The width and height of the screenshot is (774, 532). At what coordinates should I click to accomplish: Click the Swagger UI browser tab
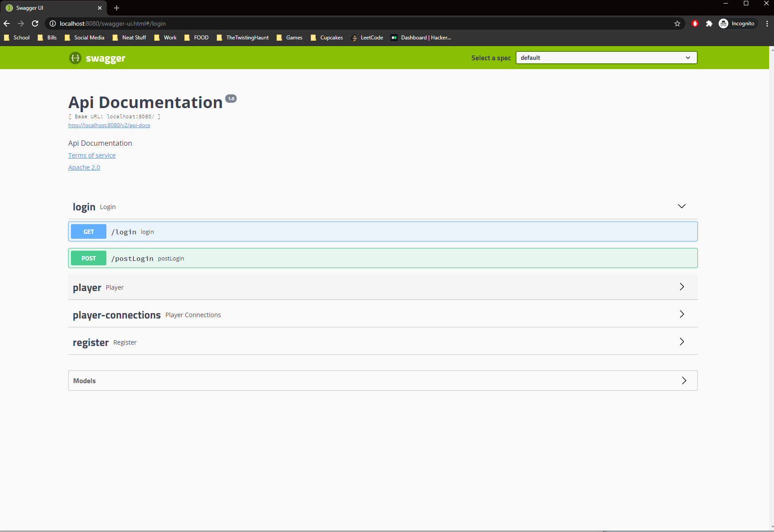tap(53, 8)
